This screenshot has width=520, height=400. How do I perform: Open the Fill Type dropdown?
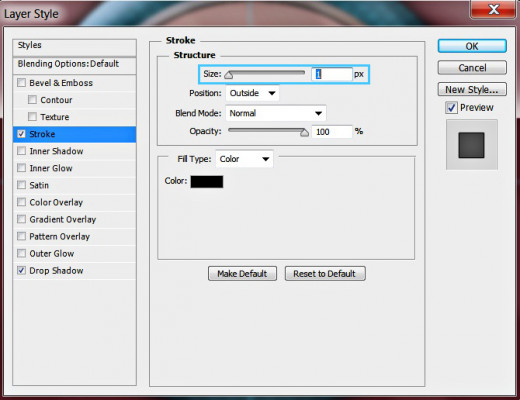point(244,159)
